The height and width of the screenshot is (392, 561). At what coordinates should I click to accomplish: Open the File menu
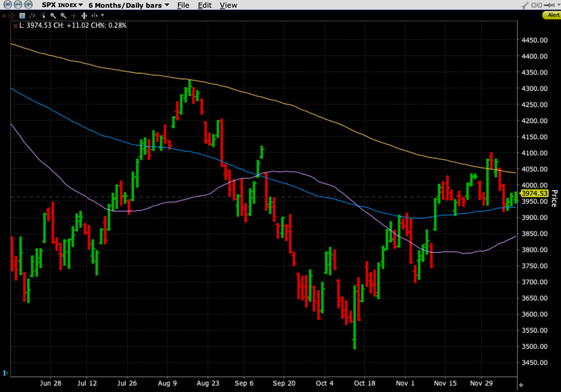point(183,5)
